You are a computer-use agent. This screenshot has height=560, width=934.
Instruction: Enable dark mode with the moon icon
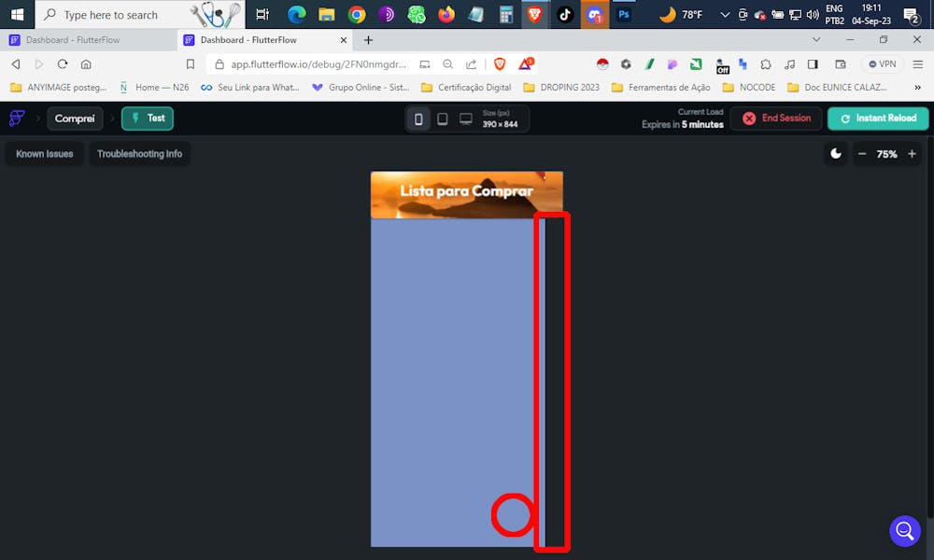(x=834, y=153)
